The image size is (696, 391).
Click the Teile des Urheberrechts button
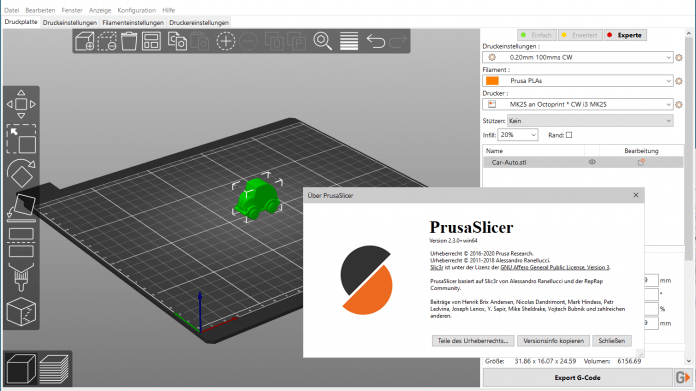473,341
